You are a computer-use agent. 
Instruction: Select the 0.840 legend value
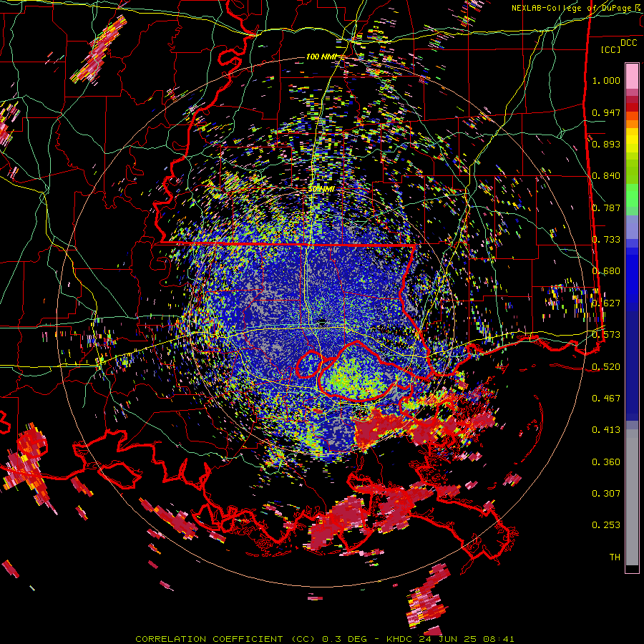click(606, 176)
